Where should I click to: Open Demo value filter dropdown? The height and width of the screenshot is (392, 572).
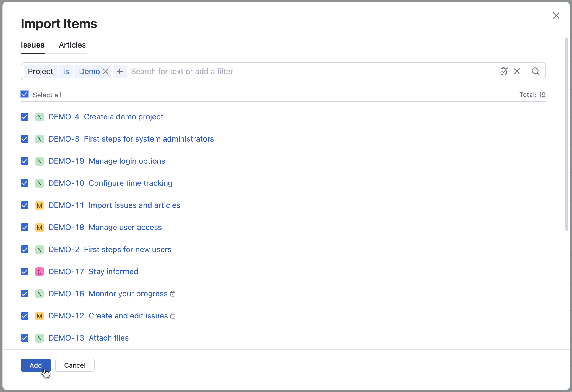89,71
